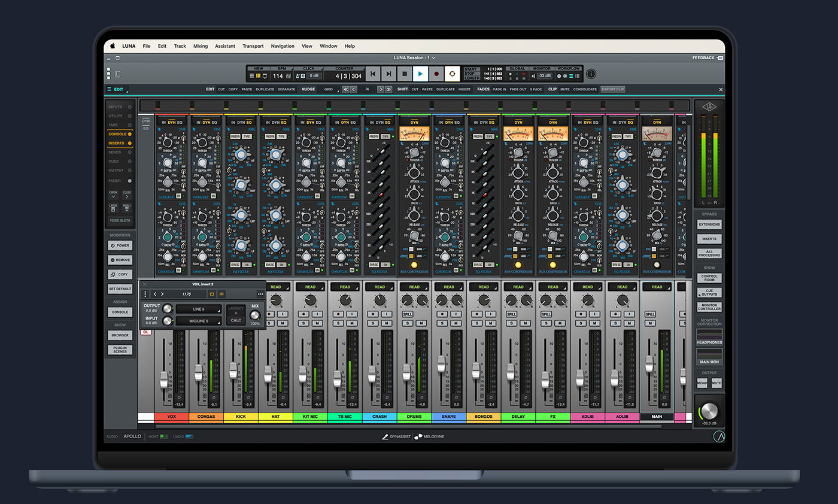The width and height of the screenshot is (838, 504).
Task: Click the PLUG-IN SCENES button
Action: [x=120, y=350]
